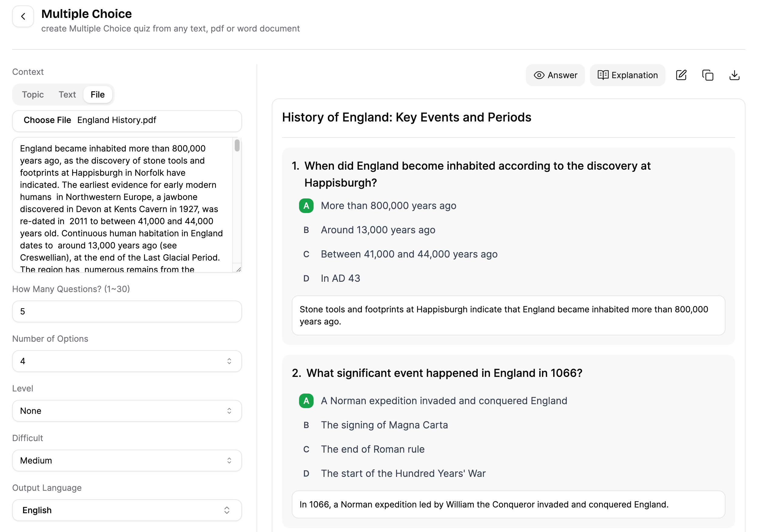Click the Output Language English dropdown
The height and width of the screenshot is (532, 757).
pos(127,510)
